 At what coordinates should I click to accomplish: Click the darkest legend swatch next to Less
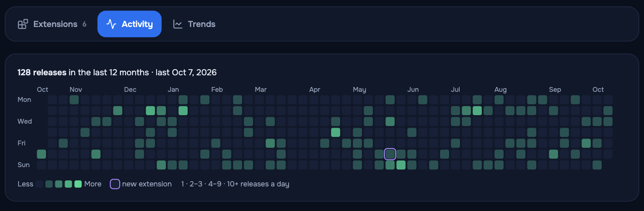(40, 184)
